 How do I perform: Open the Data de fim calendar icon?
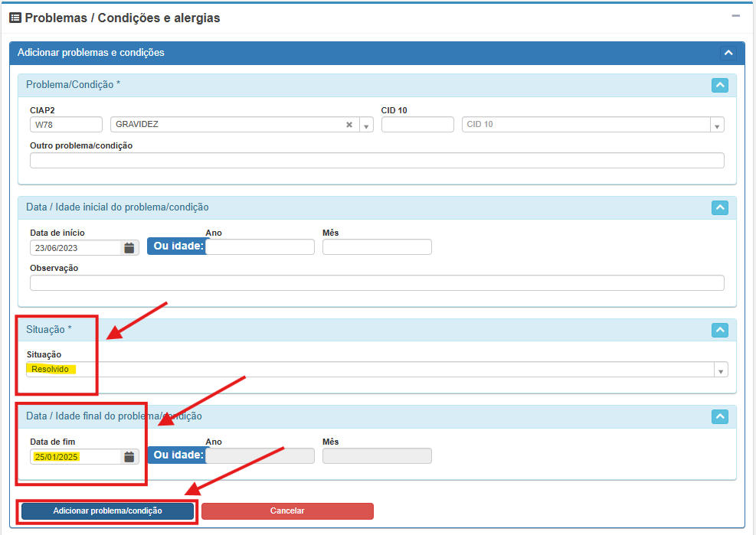[129, 457]
